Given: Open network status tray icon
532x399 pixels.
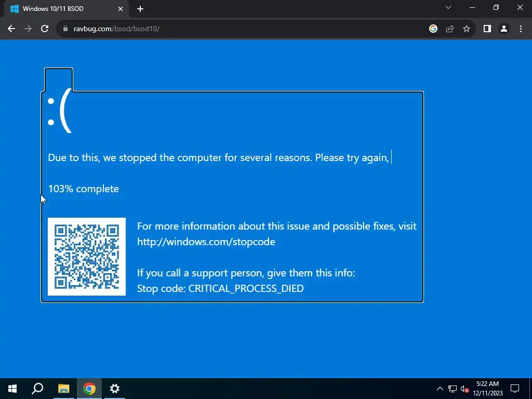Looking at the screenshot, I should coord(453,389).
